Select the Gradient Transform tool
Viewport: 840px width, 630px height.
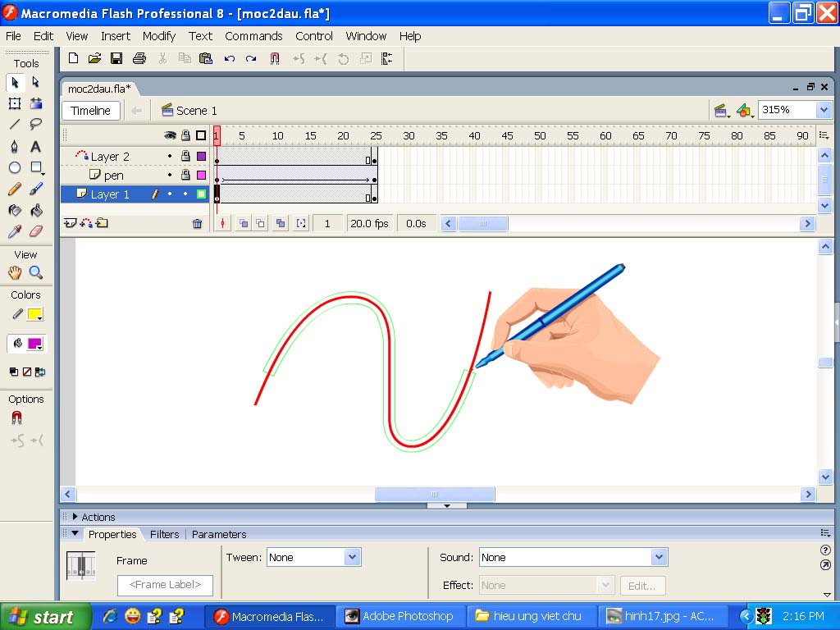[x=36, y=103]
